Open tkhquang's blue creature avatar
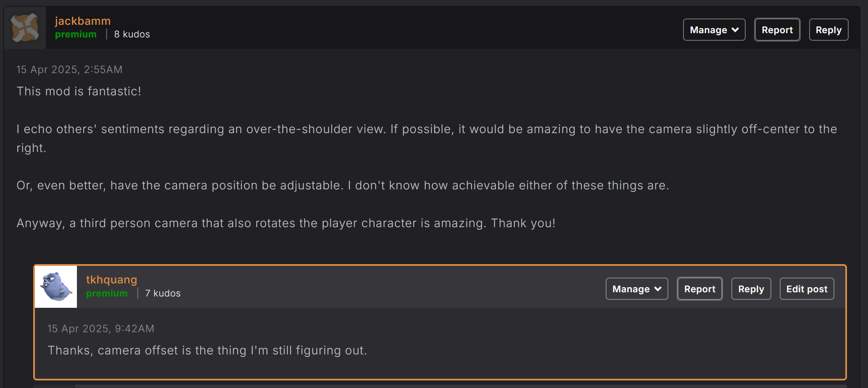Viewport: 868px width, 388px height. tap(56, 287)
